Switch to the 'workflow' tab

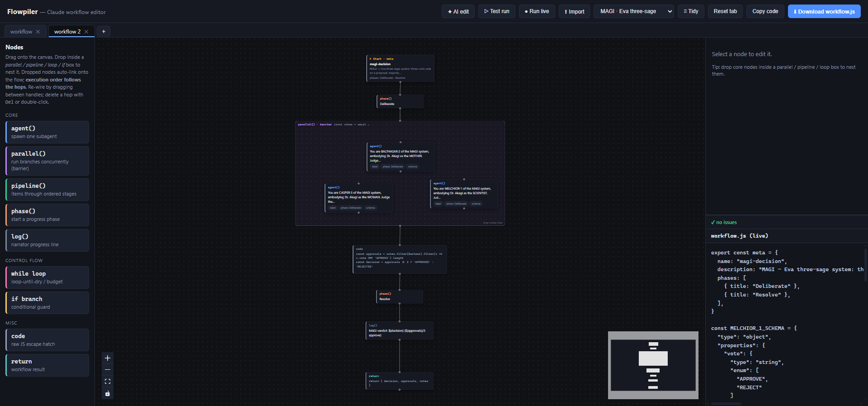pyautogui.click(x=21, y=32)
